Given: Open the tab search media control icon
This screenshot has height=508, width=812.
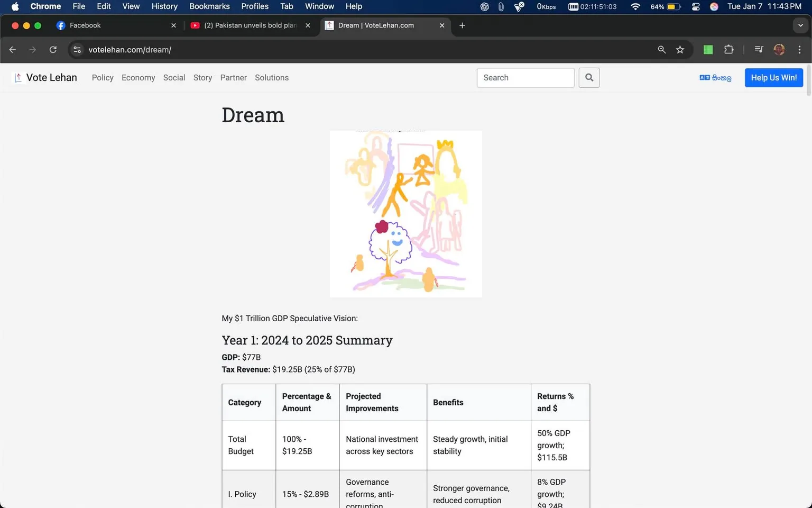Looking at the screenshot, I should coord(759,49).
